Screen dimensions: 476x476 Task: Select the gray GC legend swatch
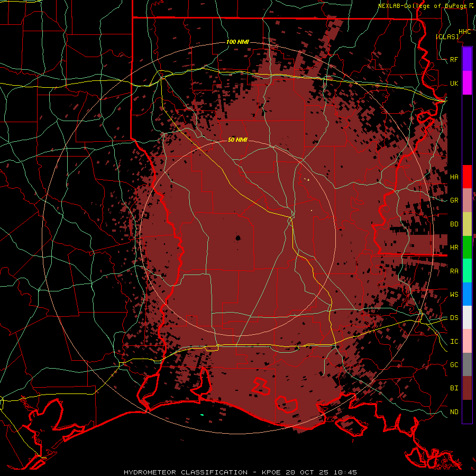pyautogui.click(x=467, y=364)
